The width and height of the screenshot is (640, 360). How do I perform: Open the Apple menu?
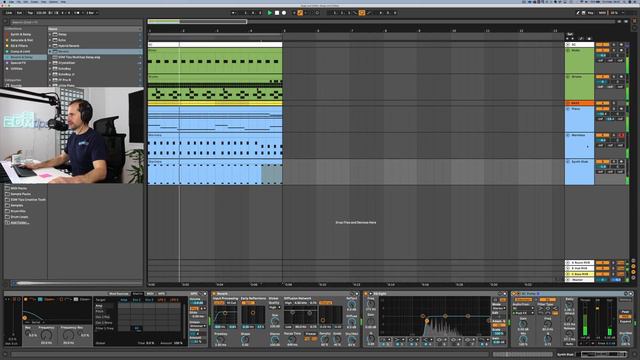(4, 2)
